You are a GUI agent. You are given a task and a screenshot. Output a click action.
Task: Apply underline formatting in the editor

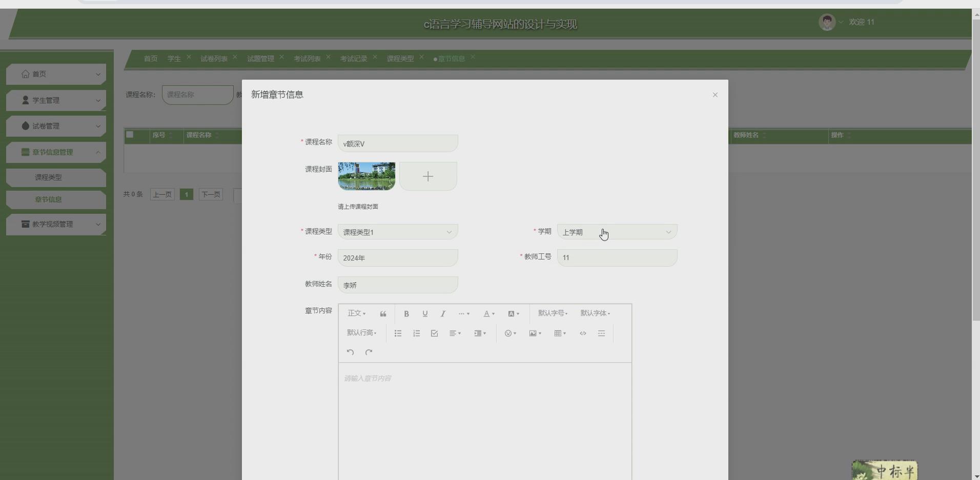pos(424,313)
